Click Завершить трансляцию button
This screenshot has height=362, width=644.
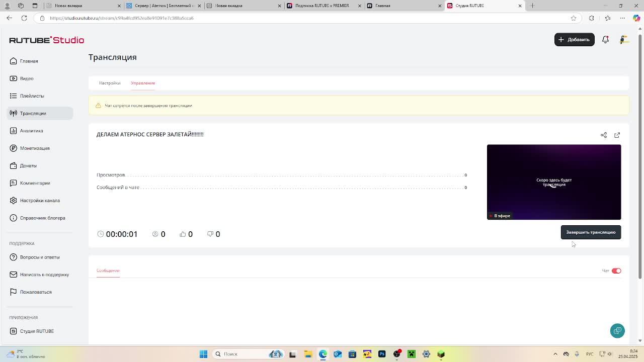pyautogui.click(x=591, y=232)
